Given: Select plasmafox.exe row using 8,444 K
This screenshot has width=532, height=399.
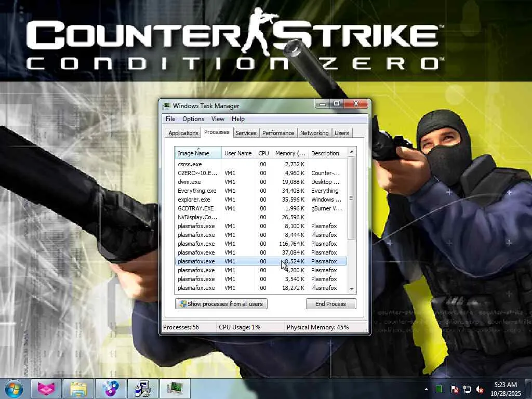Looking at the screenshot, I should [261, 235].
